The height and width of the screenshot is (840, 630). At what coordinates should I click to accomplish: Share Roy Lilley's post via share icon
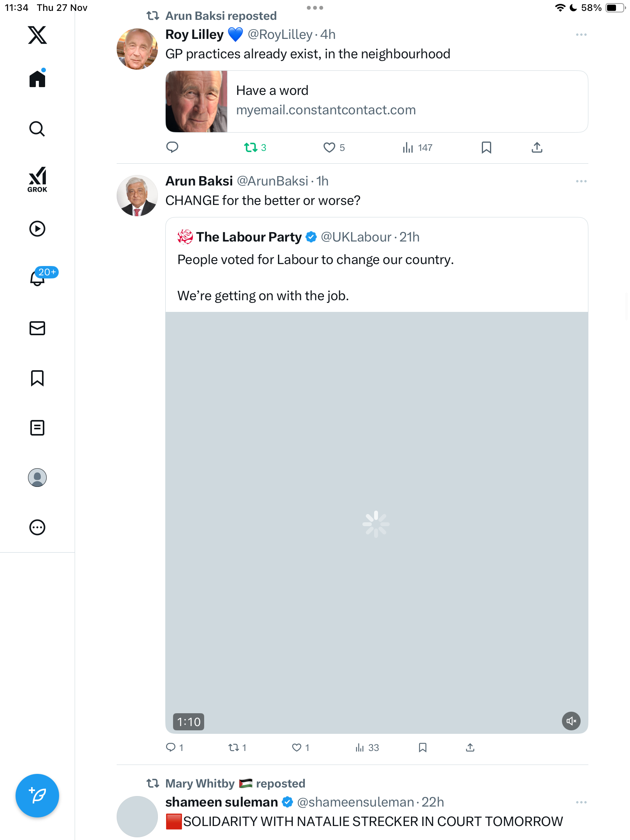[x=537, y=148]
